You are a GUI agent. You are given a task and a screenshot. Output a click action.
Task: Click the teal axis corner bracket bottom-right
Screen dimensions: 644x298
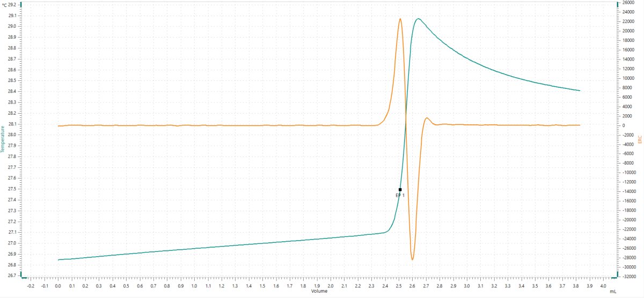click(x=616, y=277)
